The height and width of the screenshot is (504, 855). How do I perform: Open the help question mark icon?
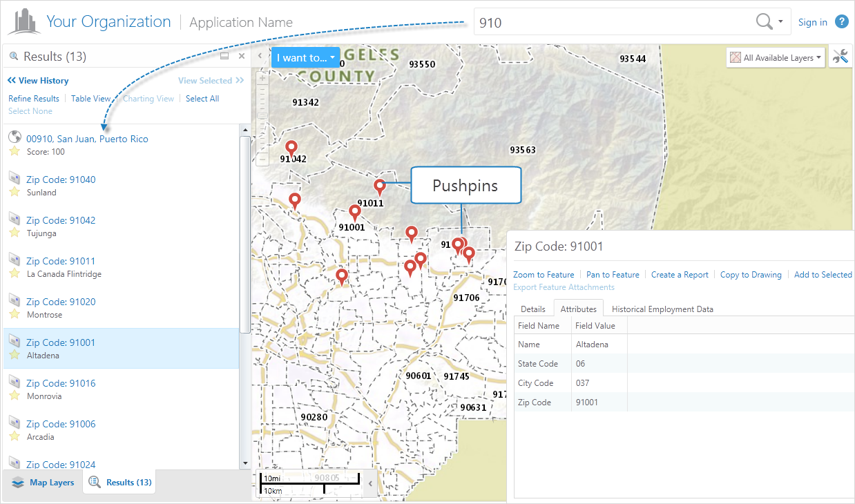(841, 21)
